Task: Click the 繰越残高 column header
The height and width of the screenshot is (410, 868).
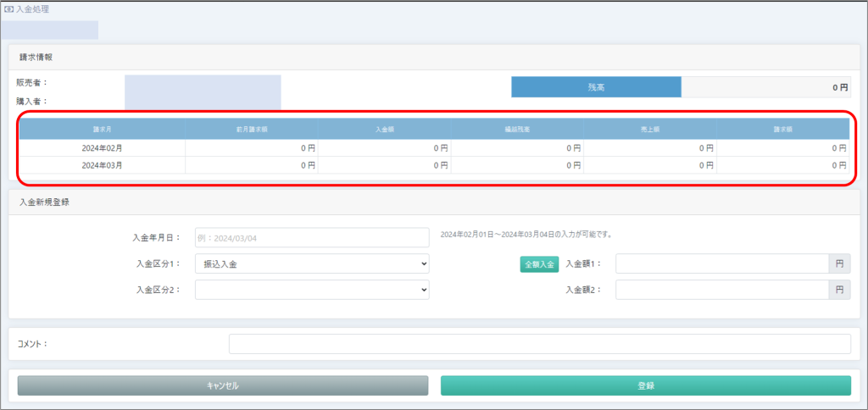Action: click(x=517, y=130)
